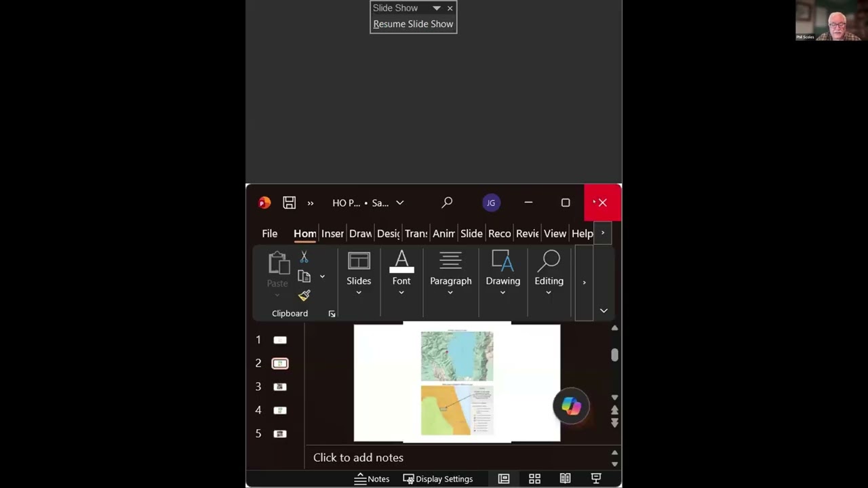This screenshot has height=488, width=868.
Task: Select slide 1 thumbnail
Action: [280, 340]
